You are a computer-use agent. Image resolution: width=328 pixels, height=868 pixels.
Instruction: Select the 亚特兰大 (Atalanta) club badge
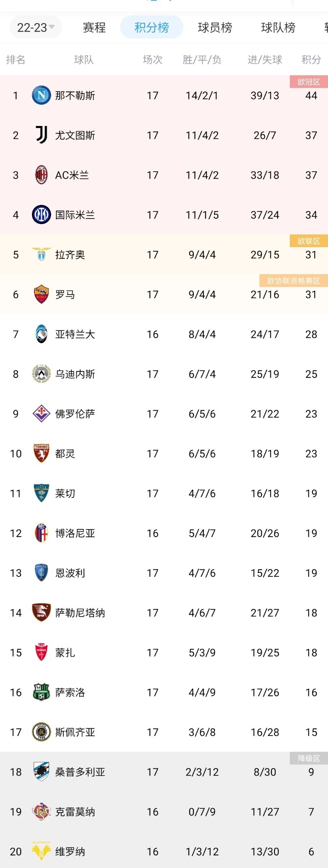(x=41, y=334)
